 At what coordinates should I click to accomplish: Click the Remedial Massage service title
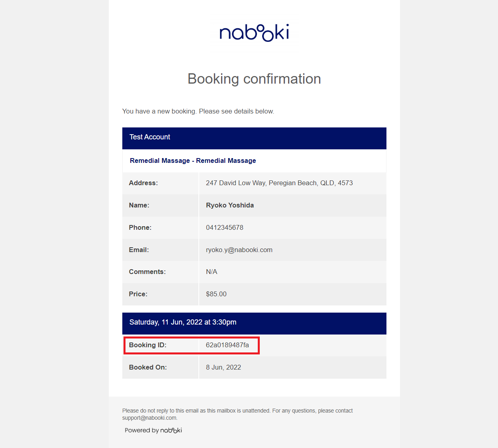coord(193,160)
